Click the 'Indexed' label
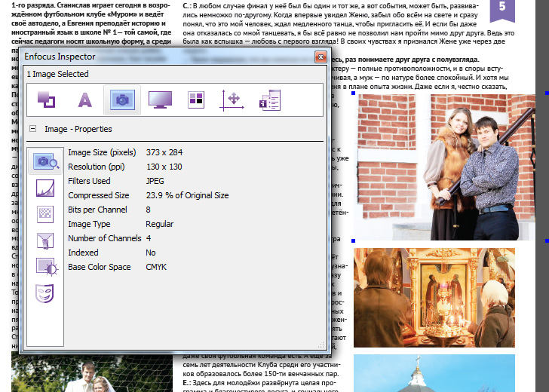549x392 pixels. 83,253
